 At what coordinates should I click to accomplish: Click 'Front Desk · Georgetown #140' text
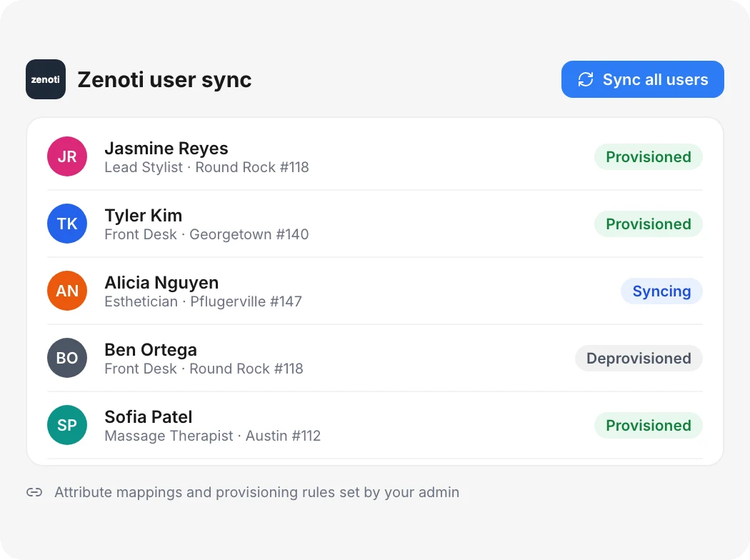(x=206, y=234)
